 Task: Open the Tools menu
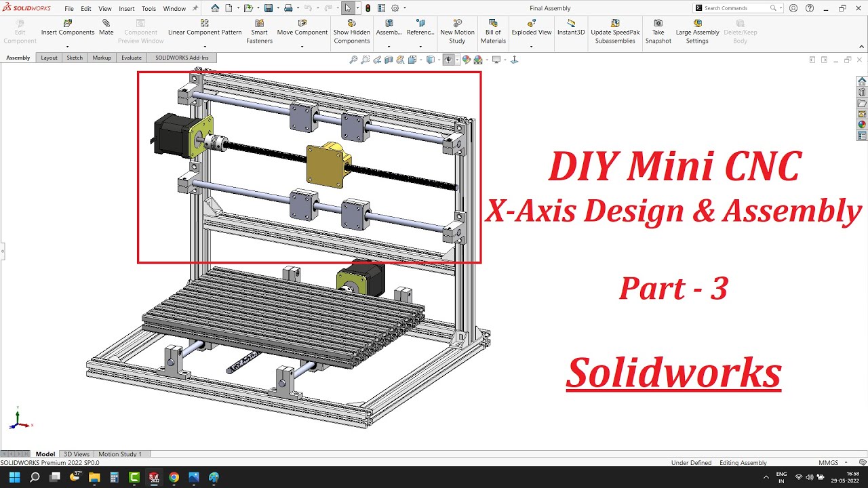(x=149, y=9)
